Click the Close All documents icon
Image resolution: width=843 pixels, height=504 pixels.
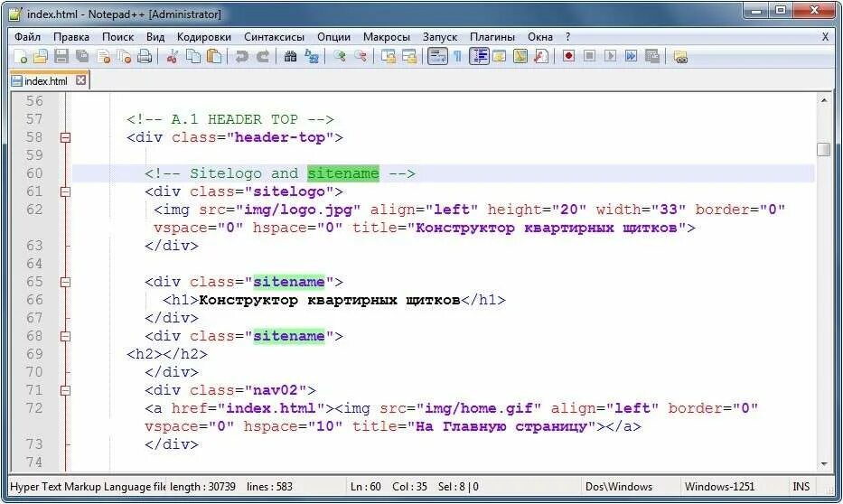(124, 56)
